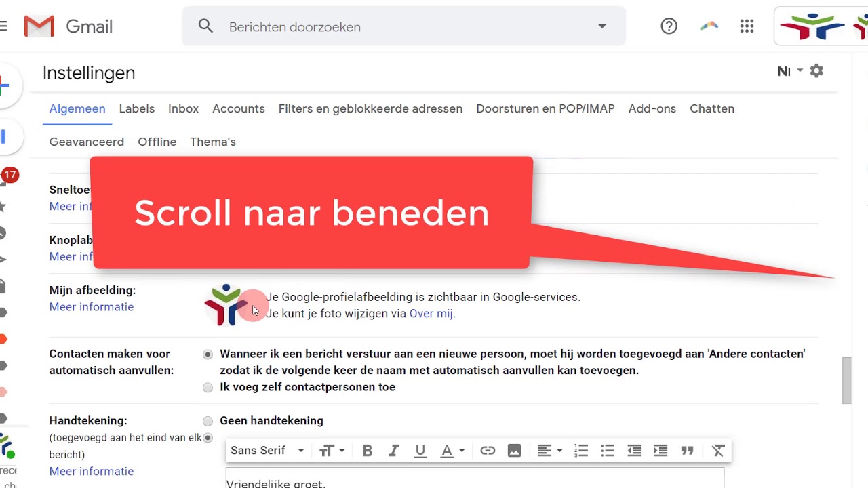The height and width of the screenshot is (488, 868).
Task: Select the custom signature radio button
Action: pos(208,438)
